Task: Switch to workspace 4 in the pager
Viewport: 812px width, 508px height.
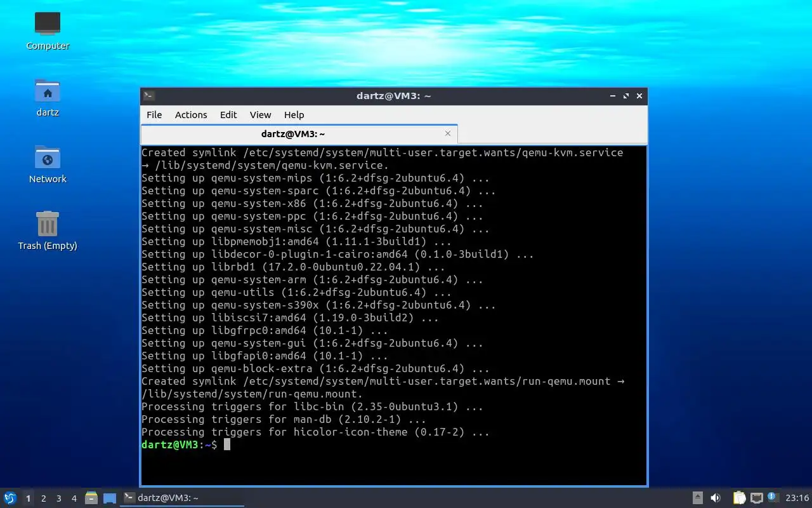Action: tap(74, 498)
